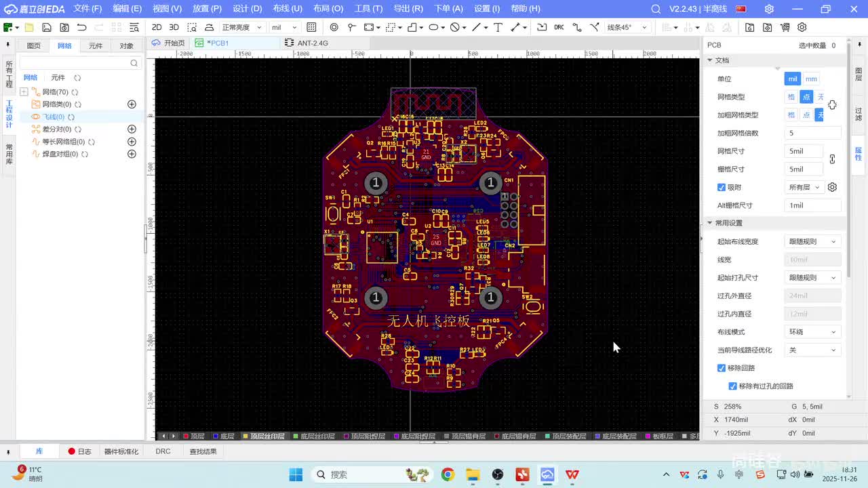This screenshot has height=488, width=868.
Task: Collapse the 文档 section
Action: [710, 60]
